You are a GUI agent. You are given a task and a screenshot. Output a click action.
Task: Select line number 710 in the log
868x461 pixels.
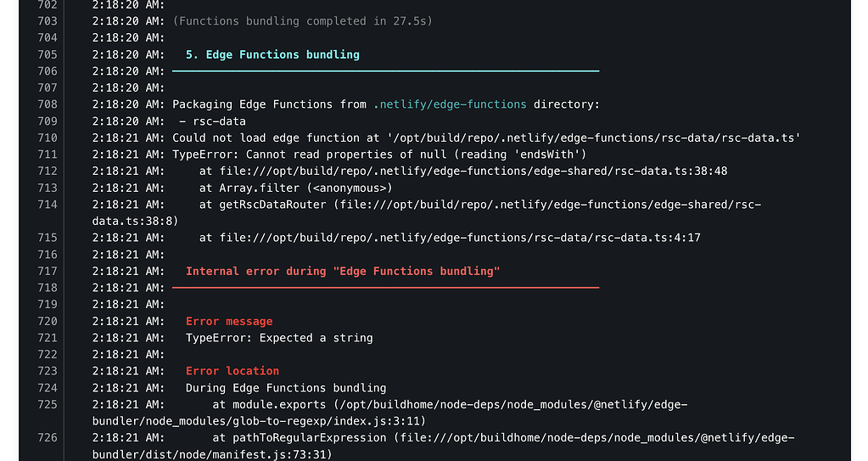point(47,138)
